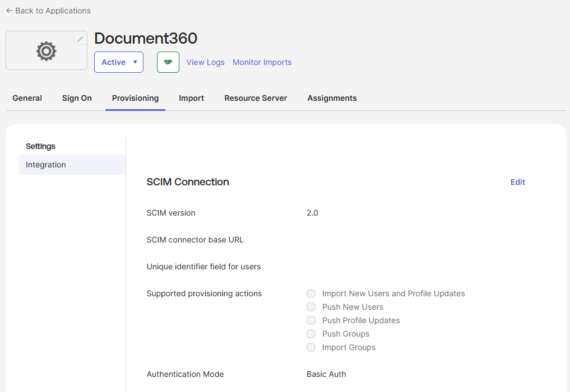The height and width of the screenshot is (392, 570).
Task: Open View Logs link
Action: (205, 62)
